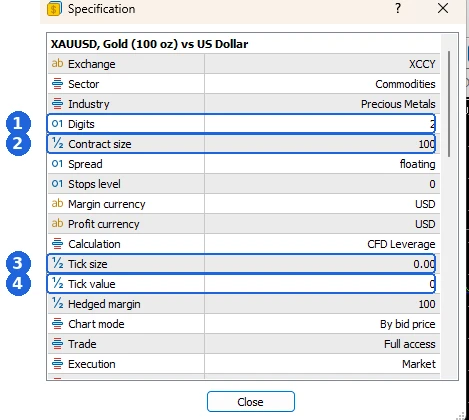
Task: Select the Trade label
Action: pos(82,344)
